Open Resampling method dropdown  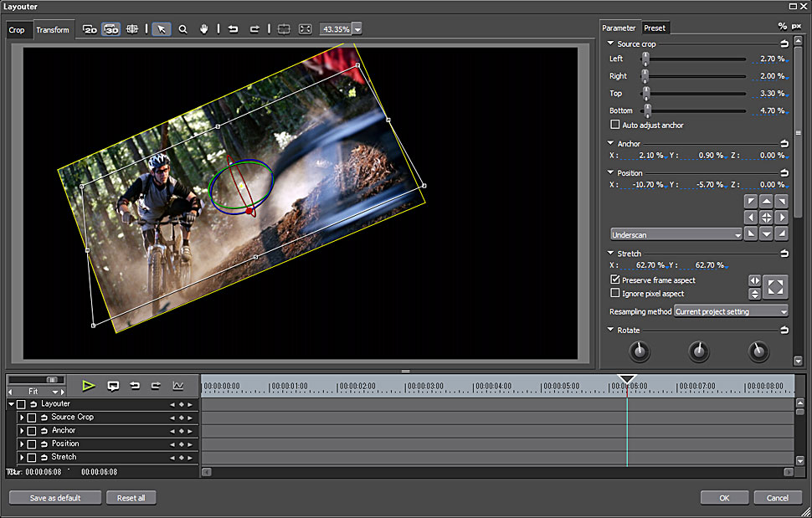(731, 311)
